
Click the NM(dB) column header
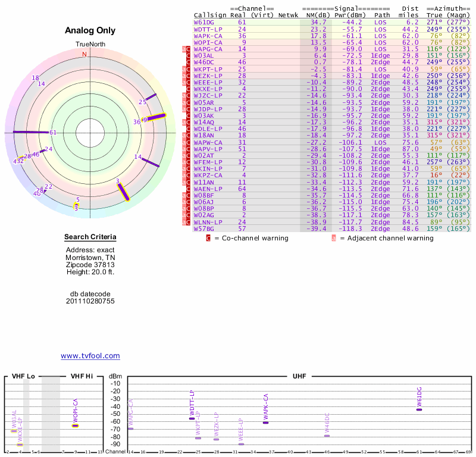click(x=315, y=15)
